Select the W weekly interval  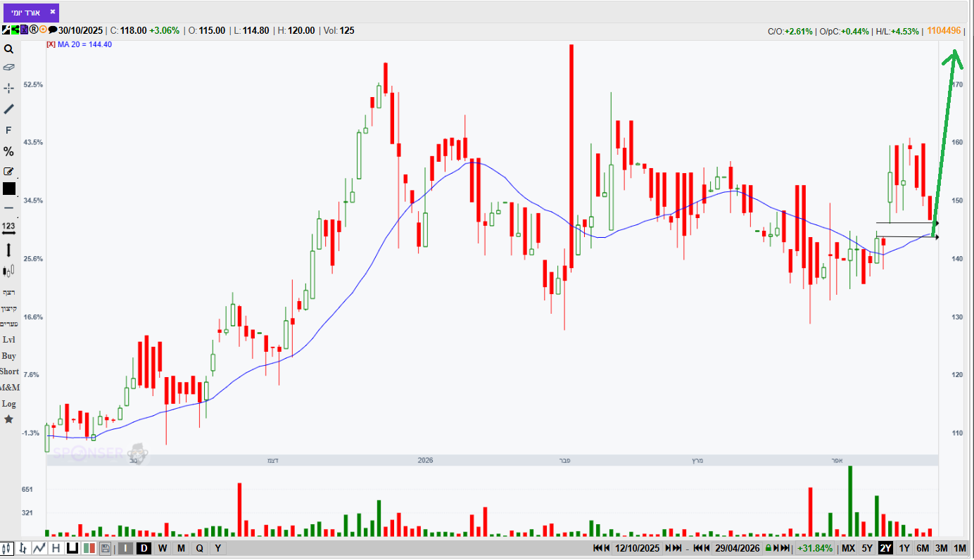tap(163, 548)
